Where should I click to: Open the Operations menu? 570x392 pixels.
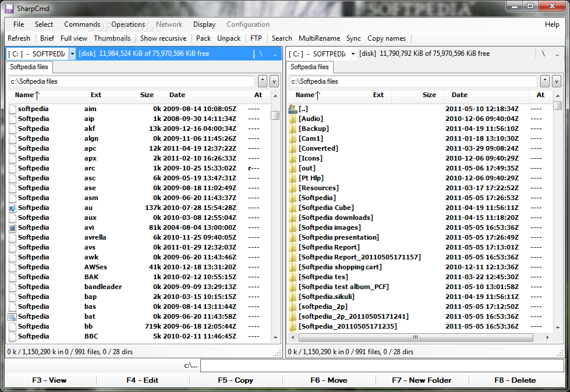[128, 24]
